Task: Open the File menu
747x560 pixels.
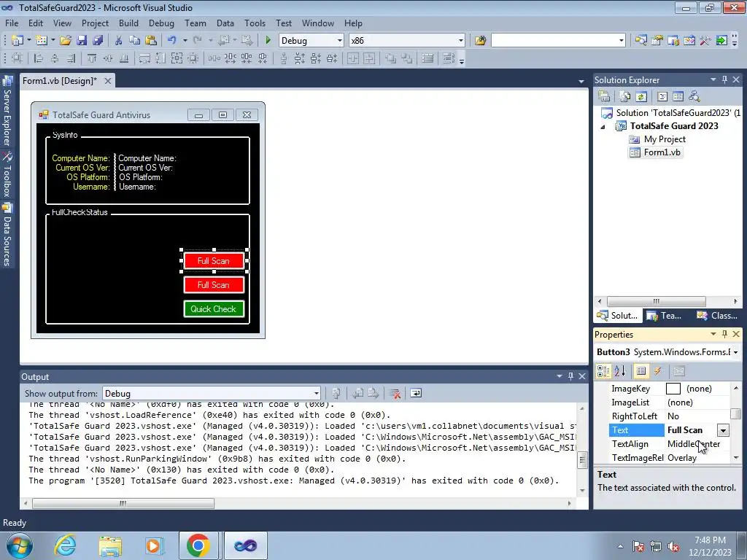Action: point(12,23)
